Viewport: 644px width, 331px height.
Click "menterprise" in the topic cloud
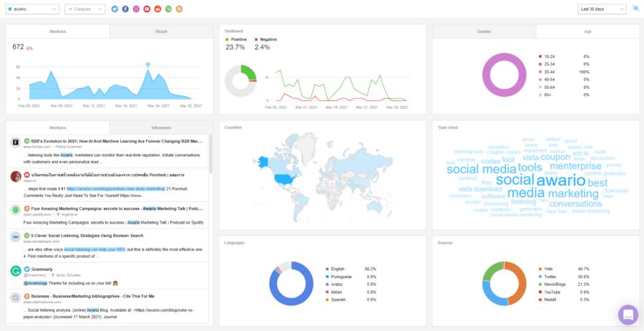[575, 166]
